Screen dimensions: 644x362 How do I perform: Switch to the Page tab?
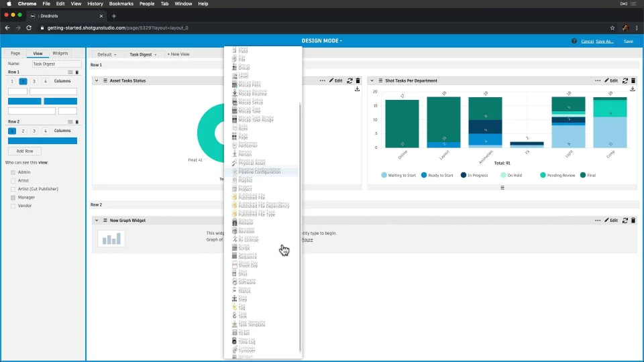15,54
